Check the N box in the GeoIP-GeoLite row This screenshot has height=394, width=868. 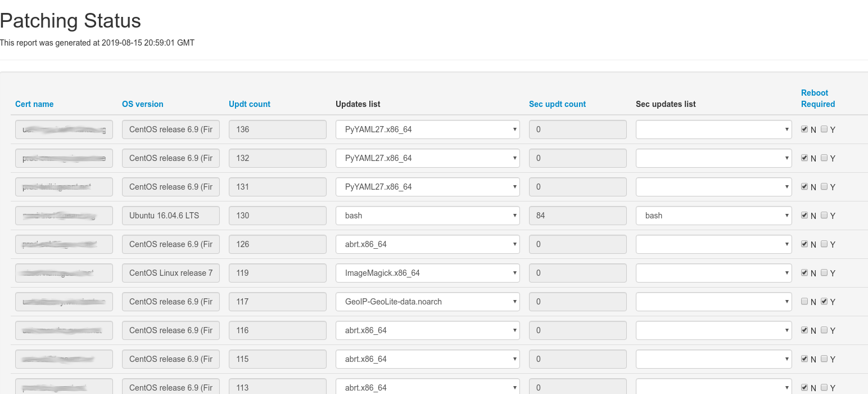(804, 301)
